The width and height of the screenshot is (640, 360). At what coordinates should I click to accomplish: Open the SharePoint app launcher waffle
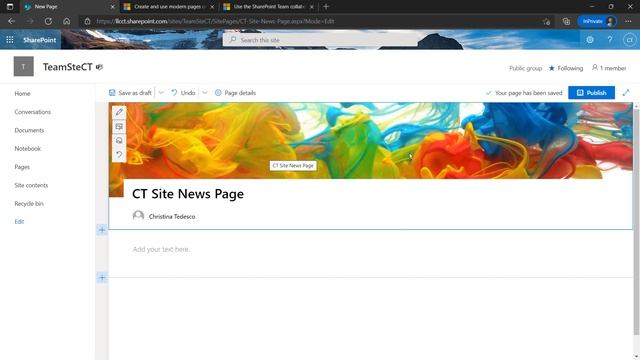10,40
